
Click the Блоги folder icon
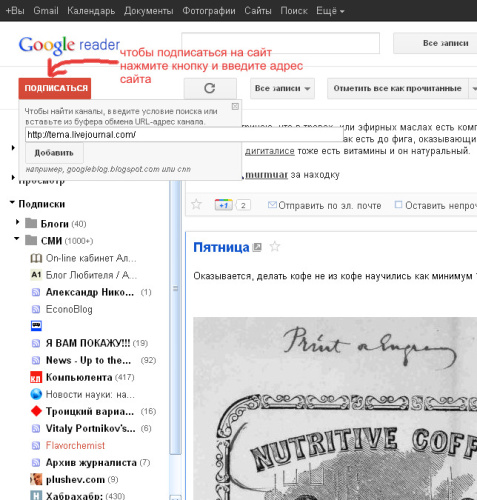31,223
